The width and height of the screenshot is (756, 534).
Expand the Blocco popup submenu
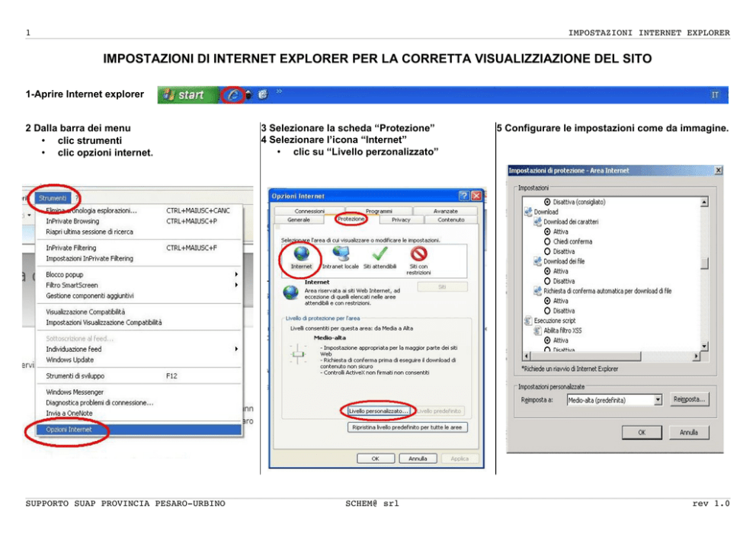coord(139,274)
